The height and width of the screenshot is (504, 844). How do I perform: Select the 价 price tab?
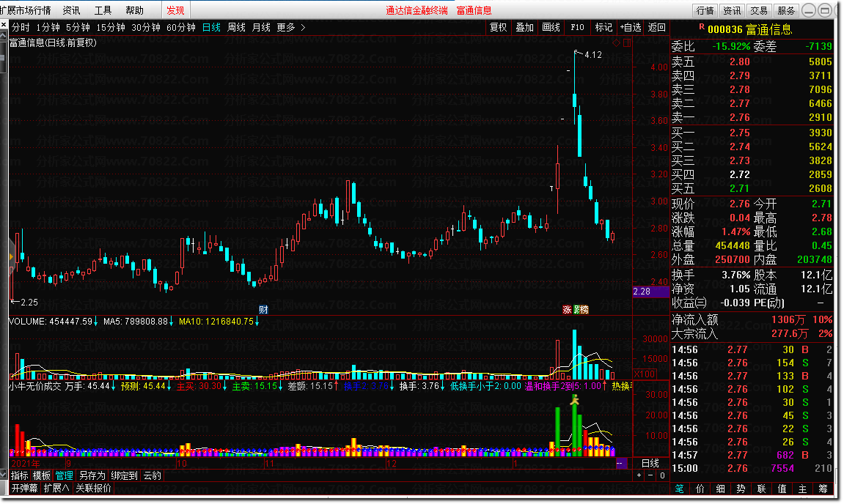pyautogui.click(x=700, y=489)
